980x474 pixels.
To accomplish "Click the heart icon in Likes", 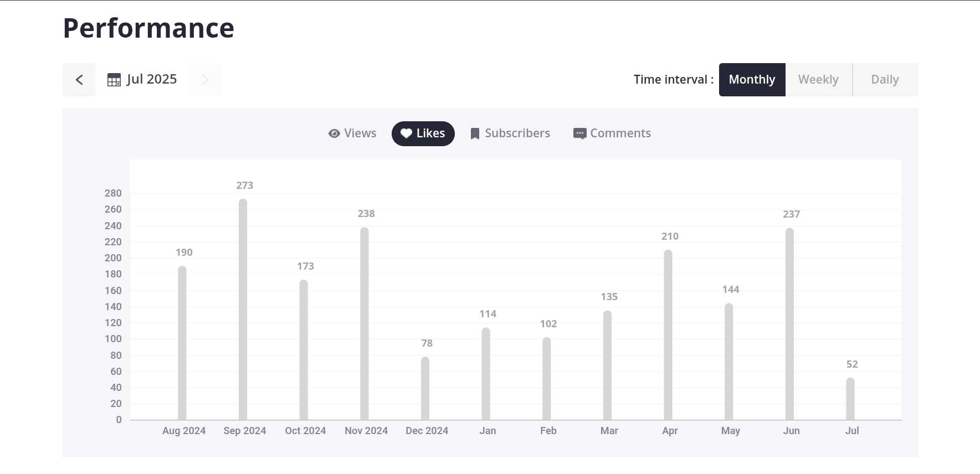I will pyautogui.click(x=406, y=133).
